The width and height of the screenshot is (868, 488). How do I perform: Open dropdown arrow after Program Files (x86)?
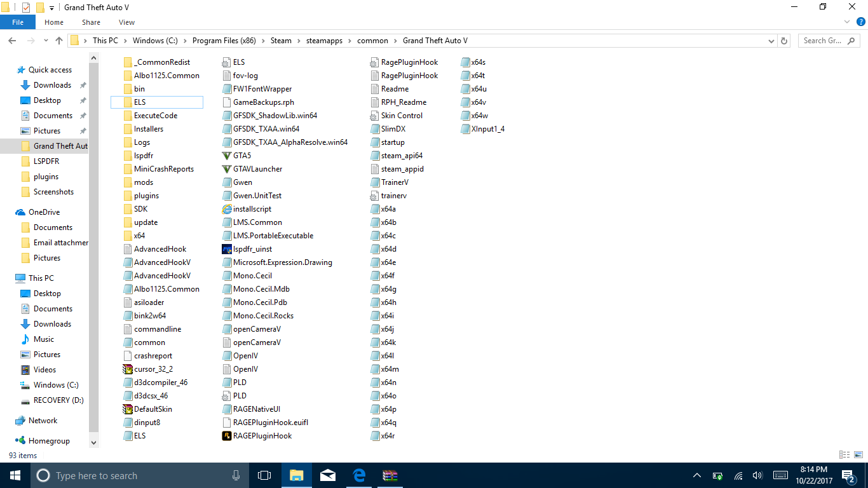click(x=263, y=41)
